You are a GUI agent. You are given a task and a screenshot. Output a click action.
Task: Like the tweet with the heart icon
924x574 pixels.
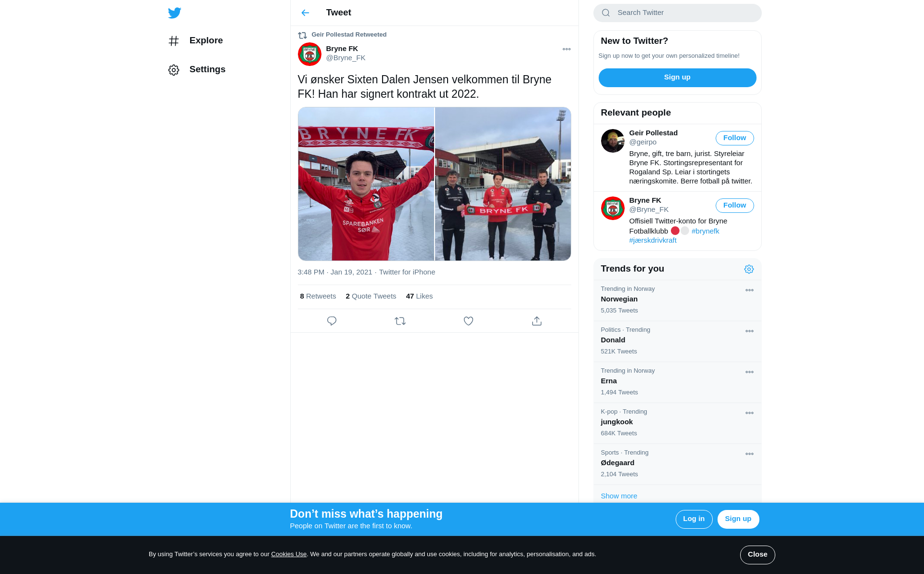click(468, 321)
